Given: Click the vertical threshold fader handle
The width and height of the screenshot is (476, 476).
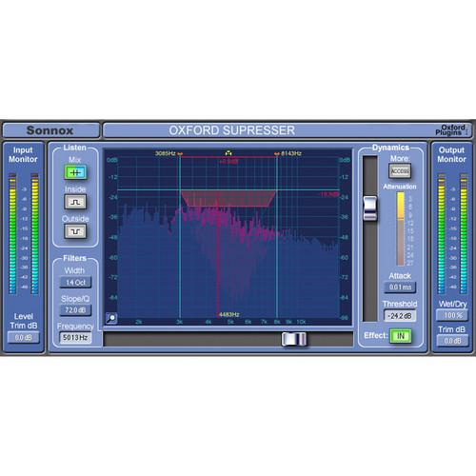Looking at the screenshot, I should click(x=370, y=208).
